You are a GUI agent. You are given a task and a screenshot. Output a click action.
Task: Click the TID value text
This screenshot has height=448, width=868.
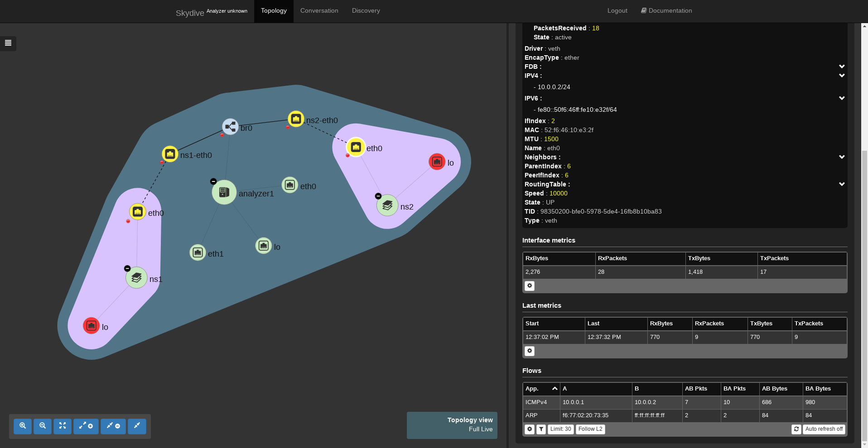601,211
